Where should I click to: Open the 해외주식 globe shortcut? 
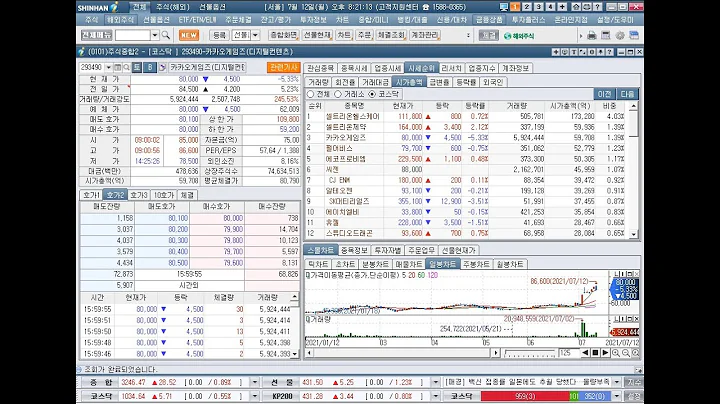coord(519,36)
